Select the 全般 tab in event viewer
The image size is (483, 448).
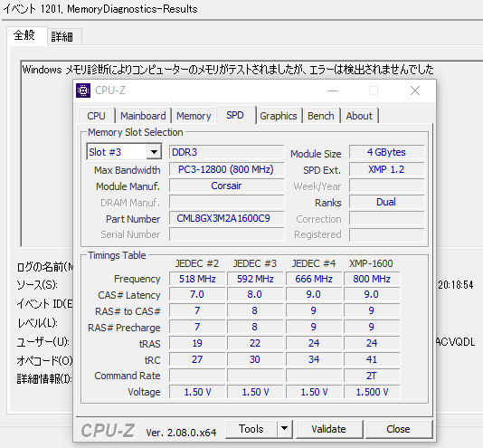point(24,35)
